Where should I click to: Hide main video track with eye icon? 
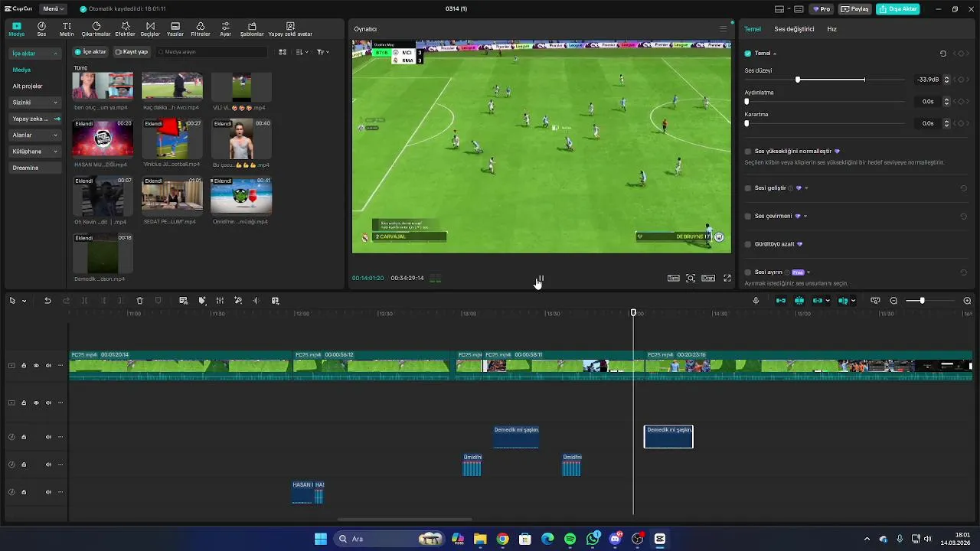point(36,366)
